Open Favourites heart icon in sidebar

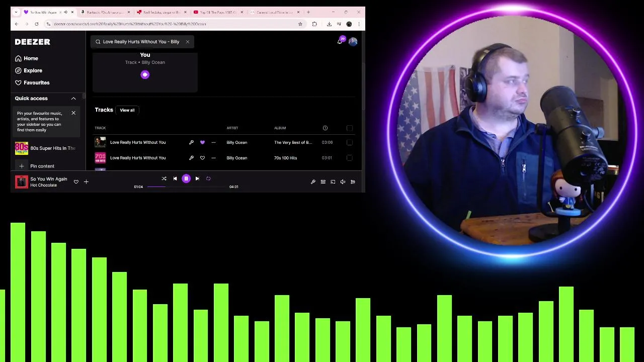tap(18, 82)
